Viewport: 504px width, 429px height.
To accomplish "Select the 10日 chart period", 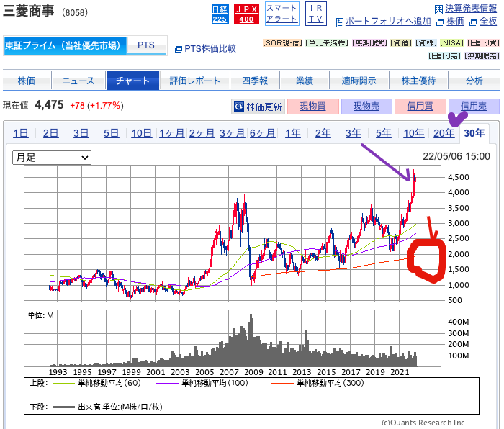I will click(x=141, y=133).
